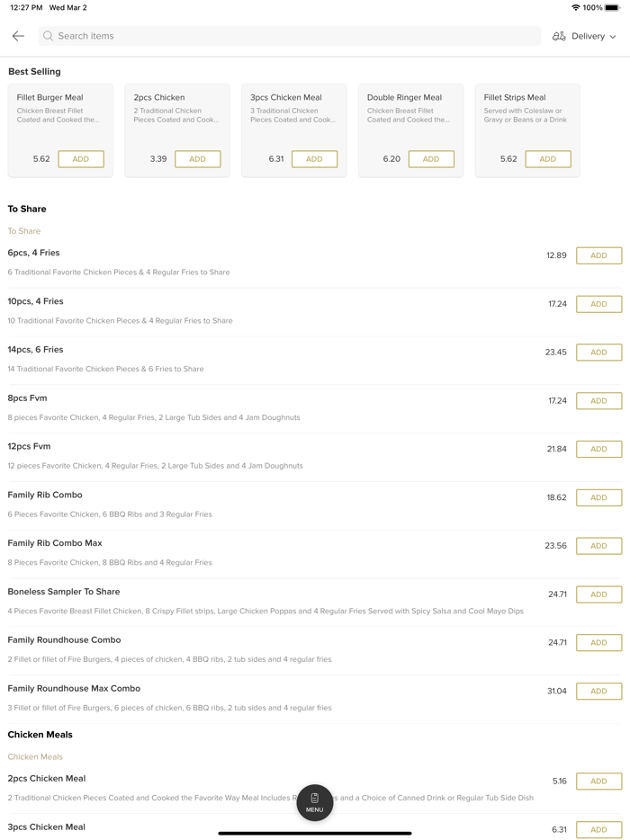Screen dimensions: 630x840
Task: Add Family Rib Combo Max
Action: pyautogui.click(x=598, y=546)
